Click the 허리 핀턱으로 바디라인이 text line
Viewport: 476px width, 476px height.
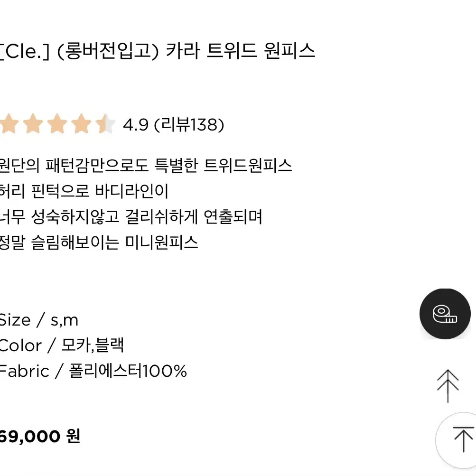[84, 191]
